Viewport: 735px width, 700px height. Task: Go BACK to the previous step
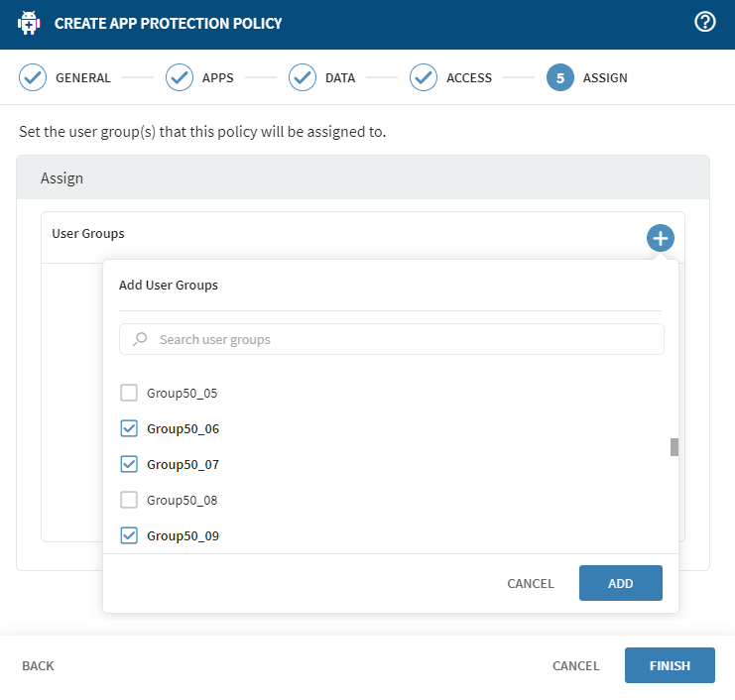[x=38, y=665]
